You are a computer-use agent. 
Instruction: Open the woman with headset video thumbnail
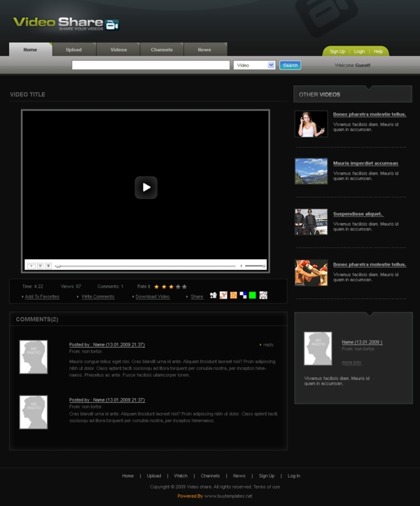point(311,124)
